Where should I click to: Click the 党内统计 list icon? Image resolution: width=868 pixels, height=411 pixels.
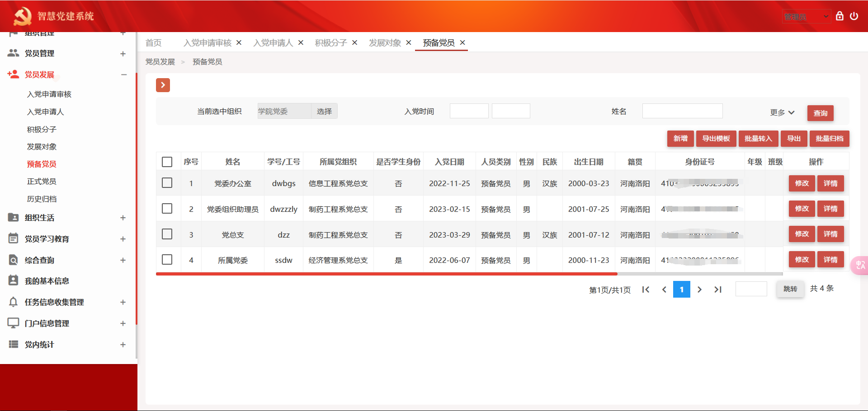tap(13, 344)
